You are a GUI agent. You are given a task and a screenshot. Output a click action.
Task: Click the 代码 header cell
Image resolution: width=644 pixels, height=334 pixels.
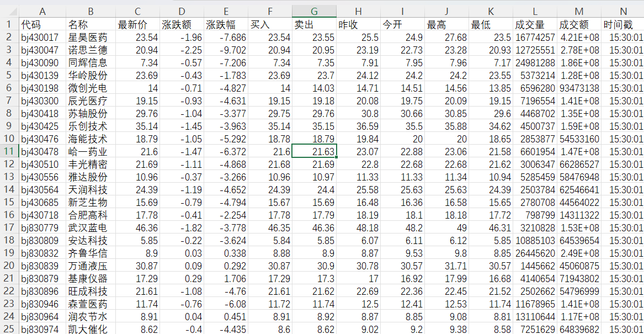(42, 25)
